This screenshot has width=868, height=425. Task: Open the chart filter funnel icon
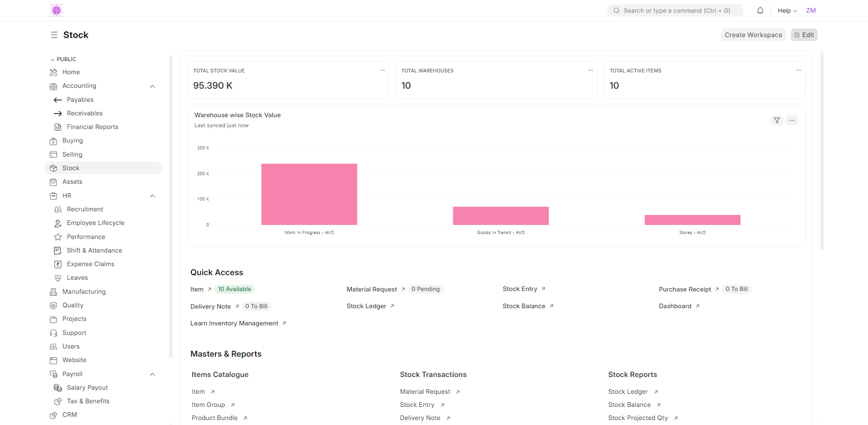(x=777, y=120)
